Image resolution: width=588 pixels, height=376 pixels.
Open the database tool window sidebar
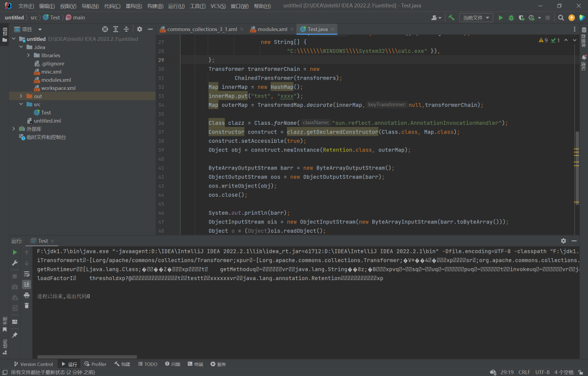(584, 37)
